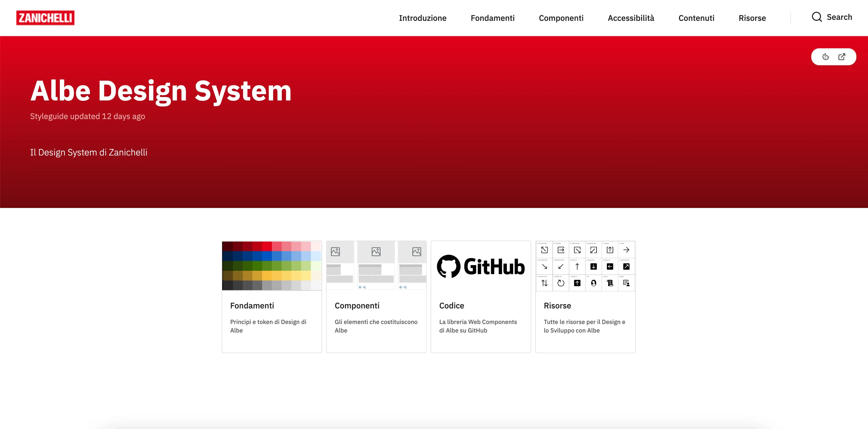This screenshot has width=868, height=429.
Task: Open the Fondamenti card title
Action: [x=252, y=306]
